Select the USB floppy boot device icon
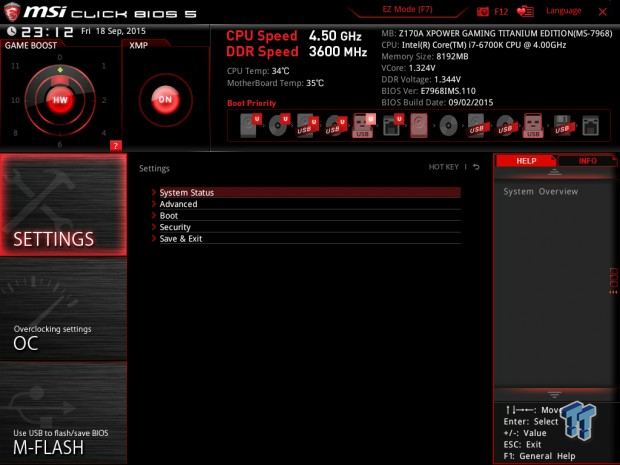The height and width of the screenshot is (465, 620). (x=563, y=126)
